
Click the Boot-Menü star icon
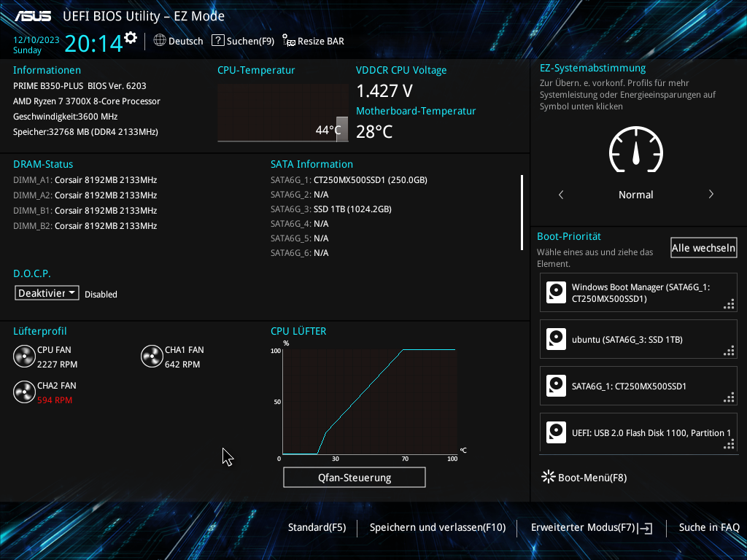549,477
